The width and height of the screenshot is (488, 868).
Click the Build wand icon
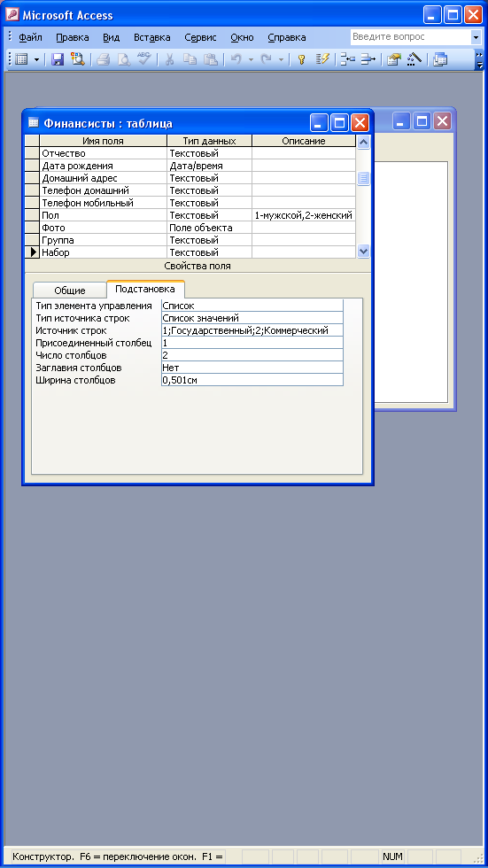coord(414,59)
